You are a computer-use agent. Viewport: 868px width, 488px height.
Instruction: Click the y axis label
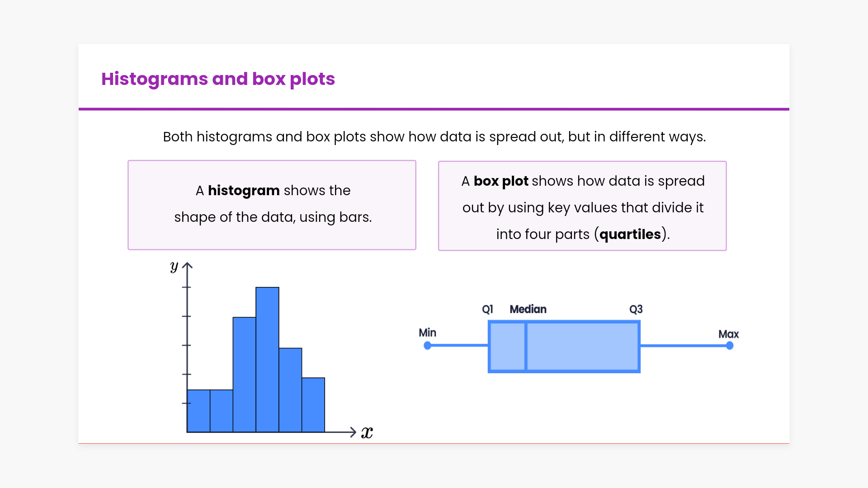point(174,267)
